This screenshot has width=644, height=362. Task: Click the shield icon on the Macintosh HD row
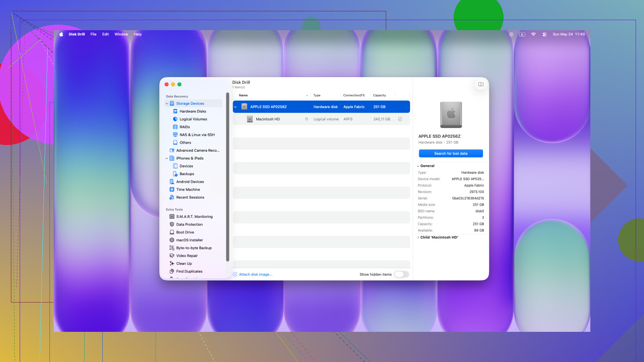pos(400,119)
